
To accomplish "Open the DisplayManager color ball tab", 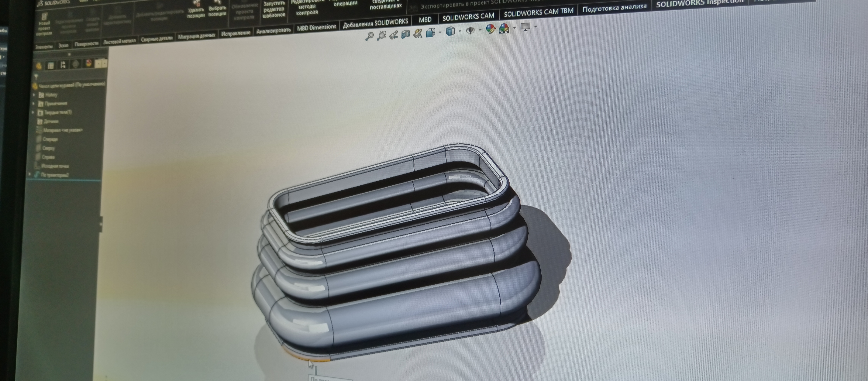I will (x=88, y=63).
